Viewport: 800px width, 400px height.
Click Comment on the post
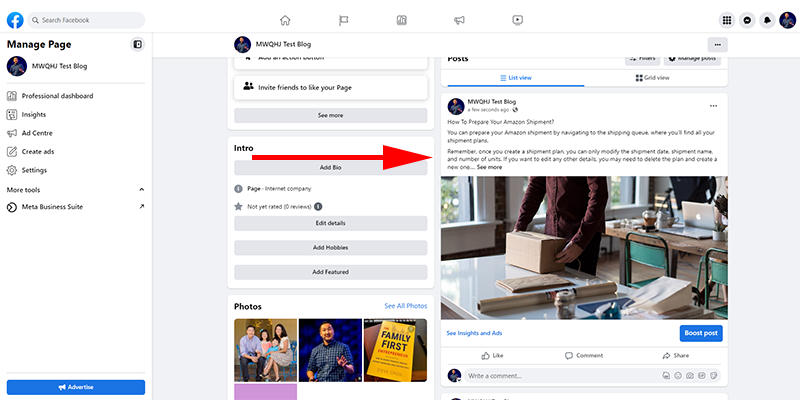tap(584, 356)
